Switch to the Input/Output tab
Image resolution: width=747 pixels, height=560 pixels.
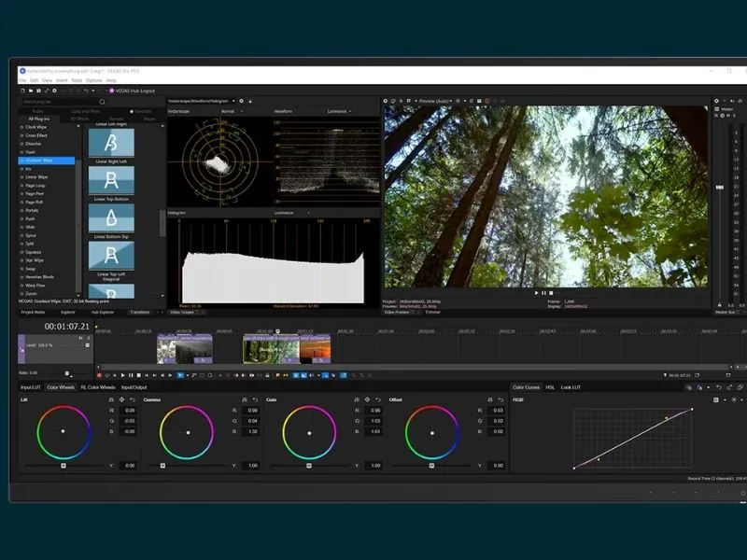tap(134, 387)
